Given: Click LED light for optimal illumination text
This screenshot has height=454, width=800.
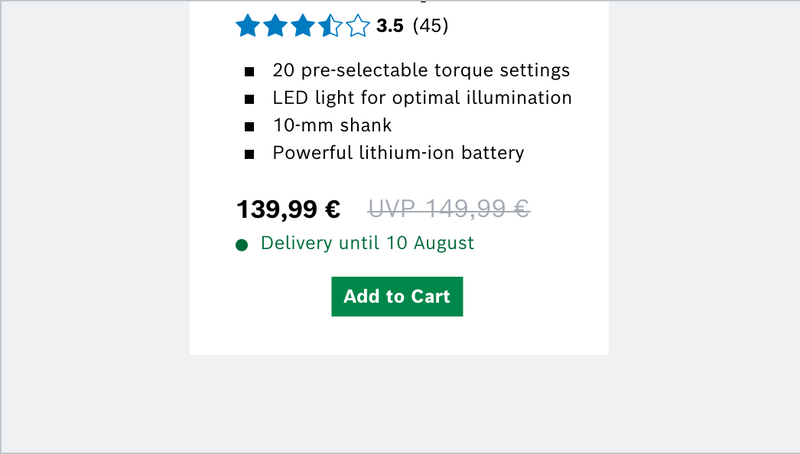Looking at the screenshot, I should pyautogui.click(x=422, y=98).
